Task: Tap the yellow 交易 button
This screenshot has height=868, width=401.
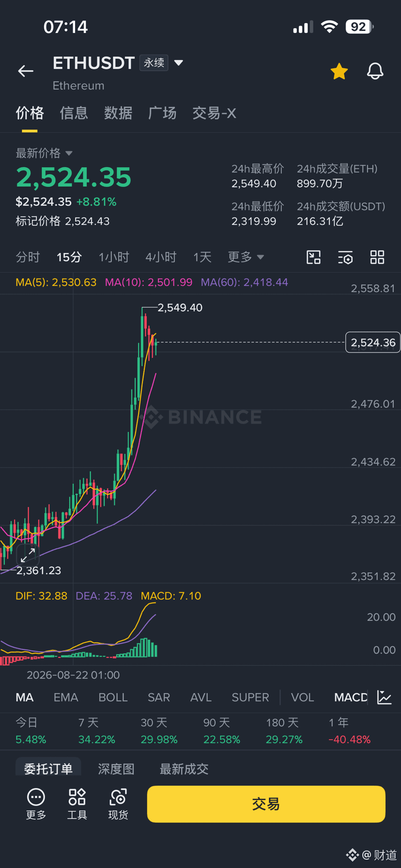Action: click(x=266, y=804)
